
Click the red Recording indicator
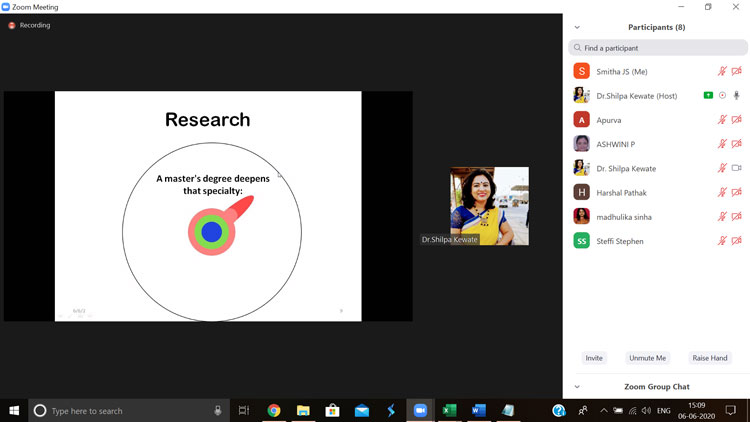(12, 25)
